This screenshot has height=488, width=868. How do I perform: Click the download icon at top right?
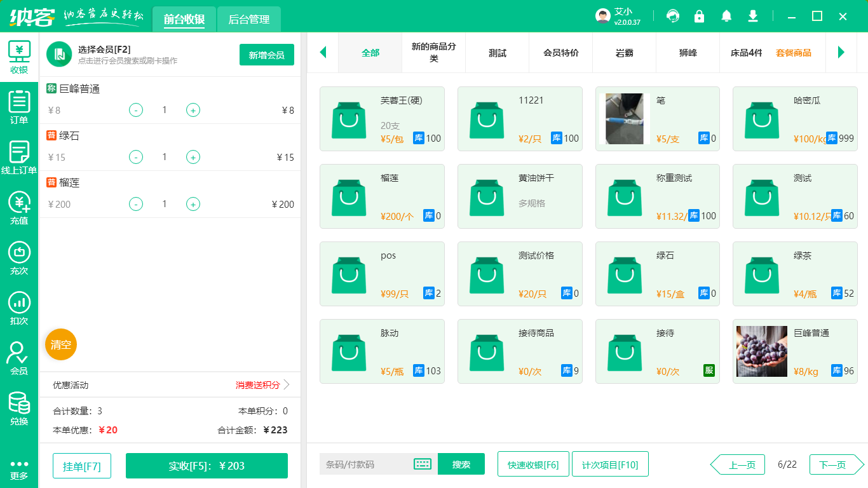753,16
